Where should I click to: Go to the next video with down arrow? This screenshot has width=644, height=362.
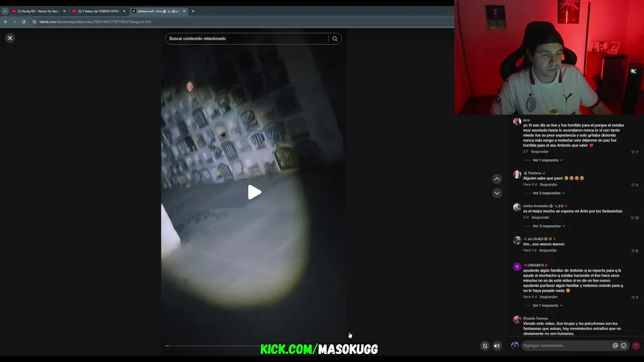pos(497,193)
